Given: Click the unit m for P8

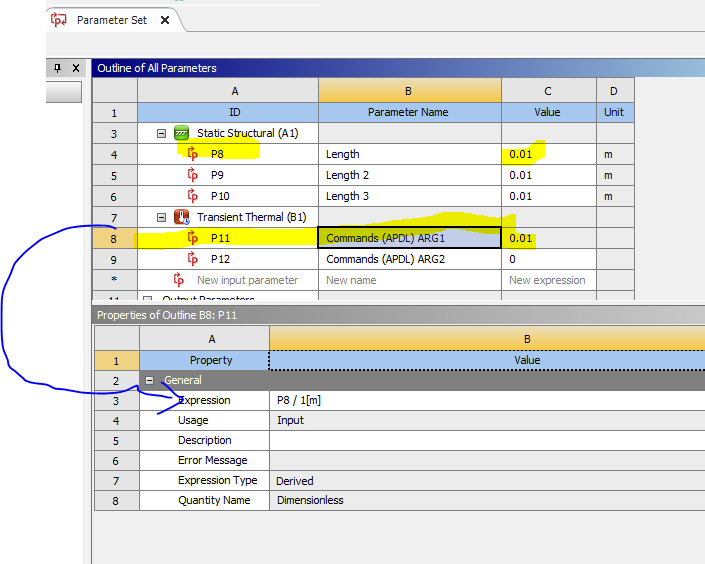Looking at the screenshot, I should coord(615,154).
